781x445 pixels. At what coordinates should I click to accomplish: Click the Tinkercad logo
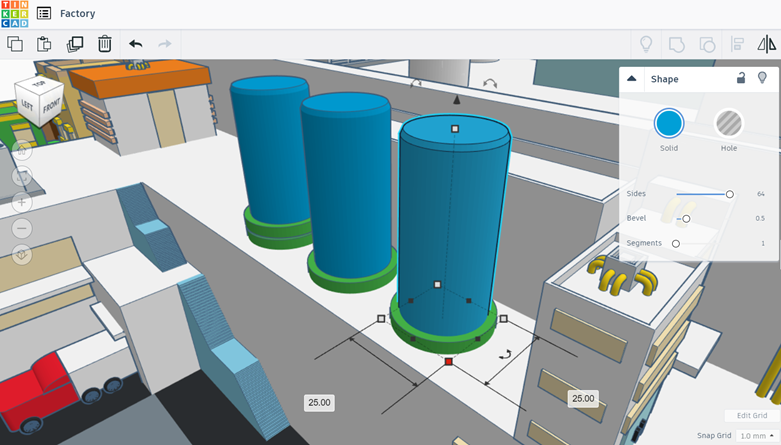14,13
